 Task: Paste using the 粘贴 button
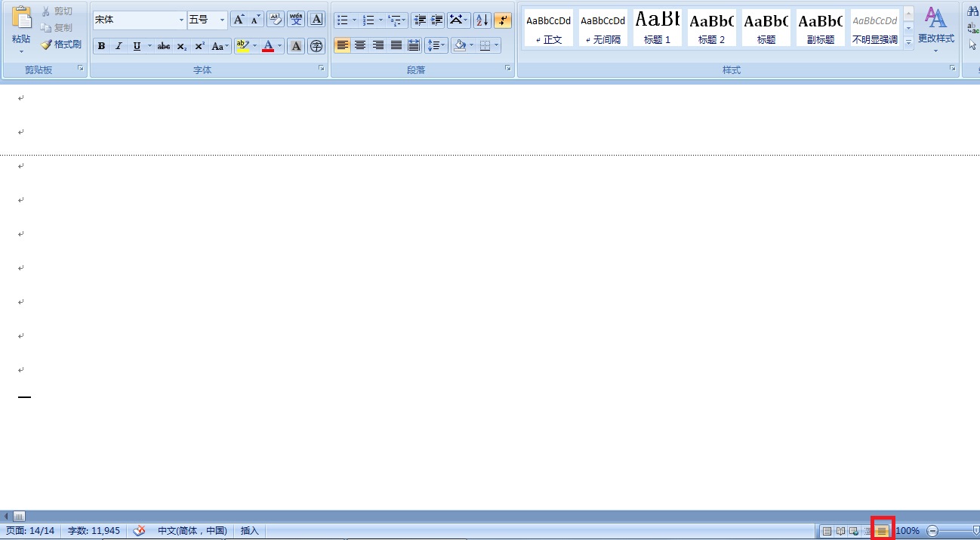(x=21, y=29)
